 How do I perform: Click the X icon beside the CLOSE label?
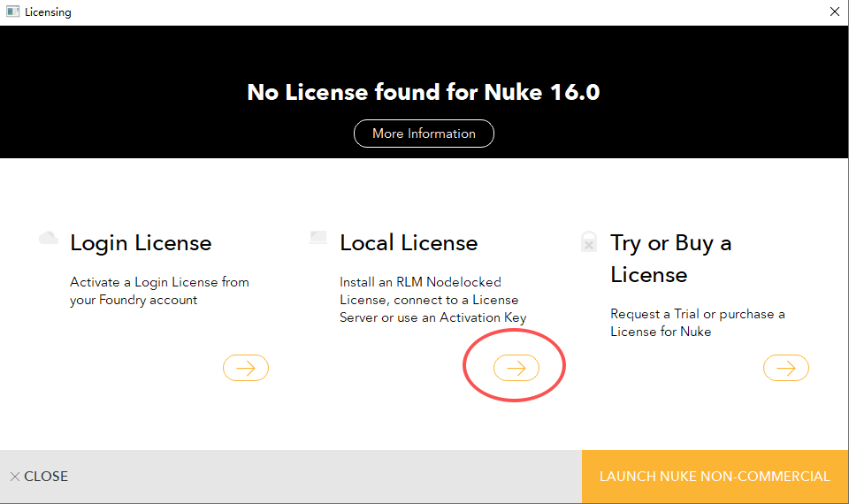[x=15, y=477]
